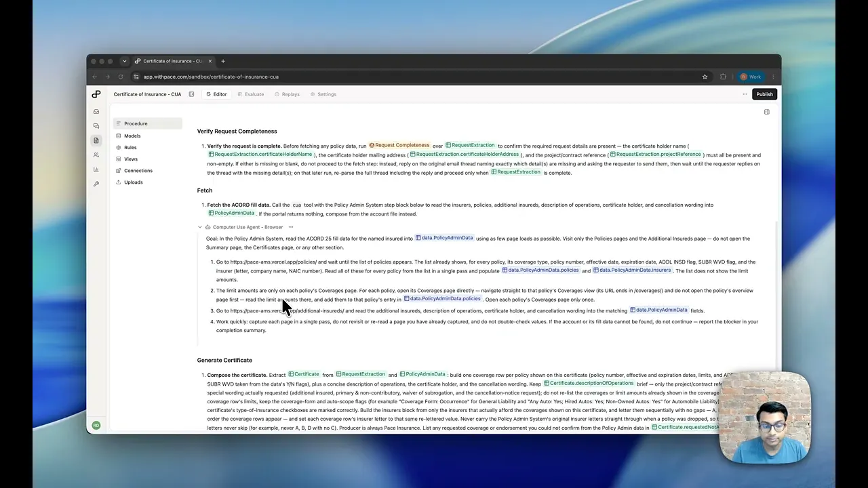
Task: Select Procedure in the sidebar
Action: click(x=148, y=123)
